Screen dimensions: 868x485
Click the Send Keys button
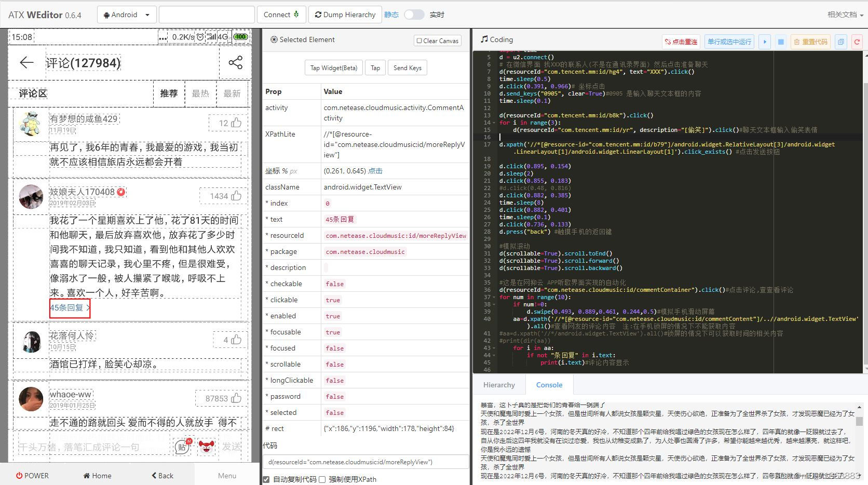click(x=407, y=68)
